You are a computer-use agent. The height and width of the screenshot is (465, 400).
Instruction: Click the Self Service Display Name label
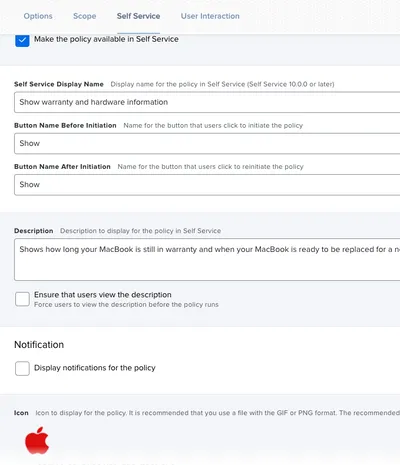point(59,84)
